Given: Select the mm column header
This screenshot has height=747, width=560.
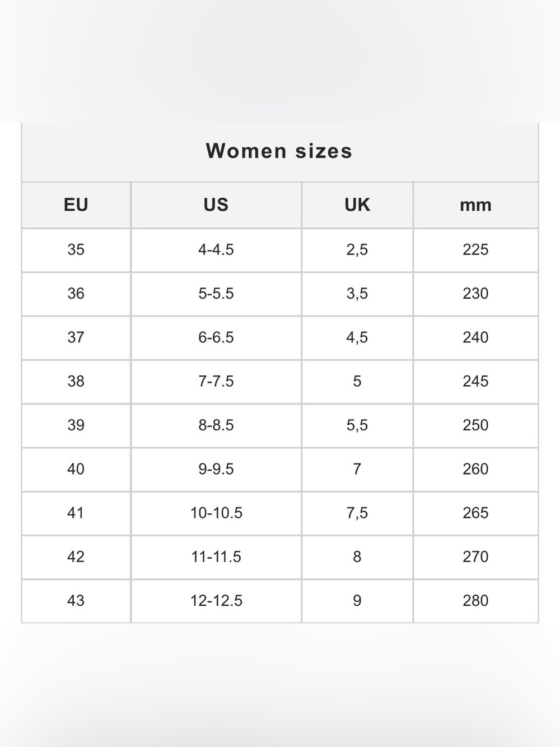Looking at the screenshot, I should [x=475, y=205].
